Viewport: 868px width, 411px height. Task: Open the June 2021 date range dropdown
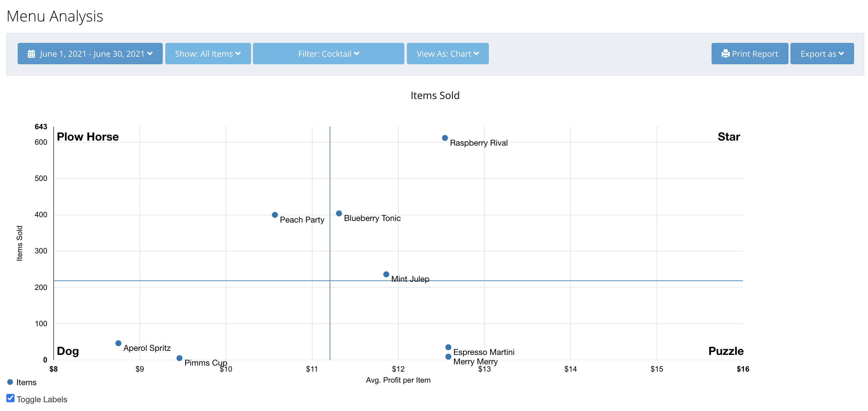(90, 54)
